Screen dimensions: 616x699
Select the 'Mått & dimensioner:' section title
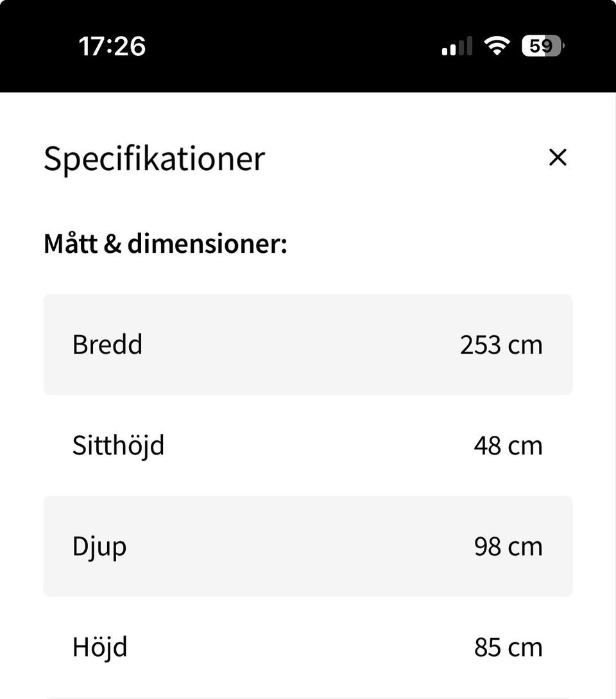click(x=165, y=244)
